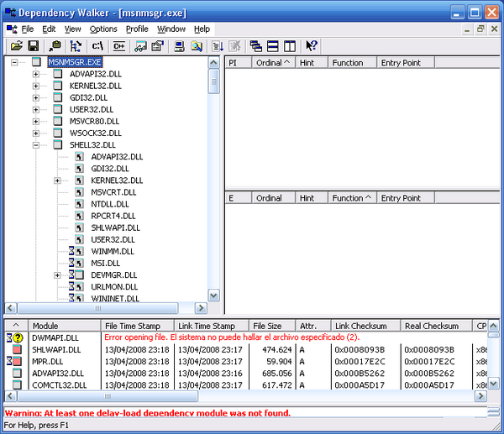This screenshot has width=504, height=434.
Task: Expand the top-level GDI32.DLL node
Action: tap(36, 98)
